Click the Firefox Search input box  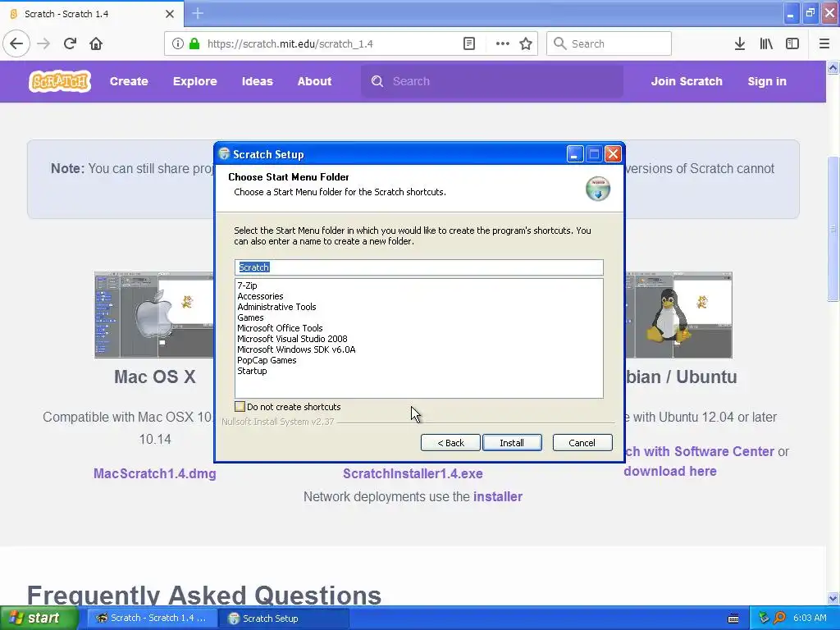[609, 43]
